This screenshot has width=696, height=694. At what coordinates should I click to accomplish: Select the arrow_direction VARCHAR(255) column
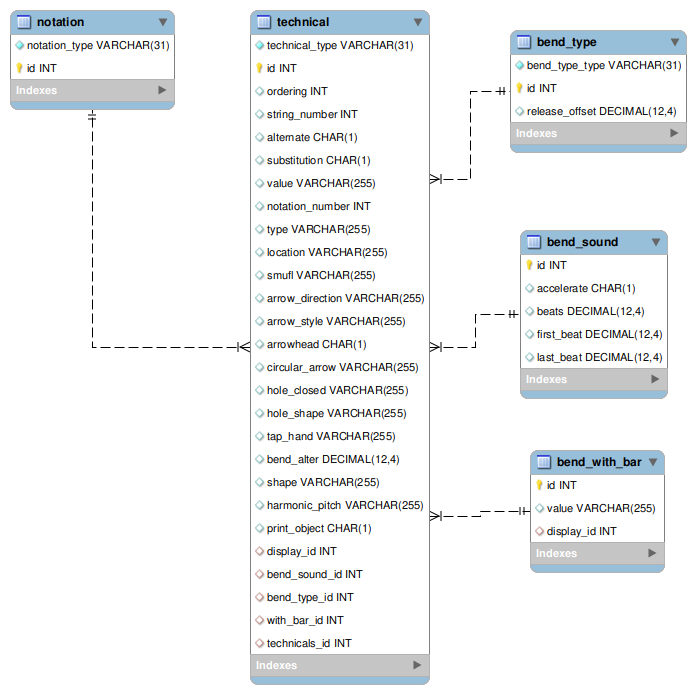345,298
